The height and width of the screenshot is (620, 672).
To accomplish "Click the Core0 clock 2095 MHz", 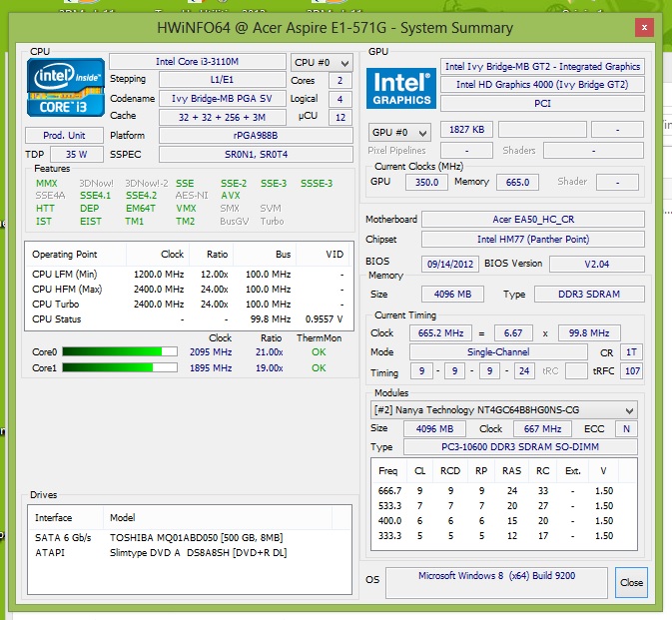I will pos(211,352).
